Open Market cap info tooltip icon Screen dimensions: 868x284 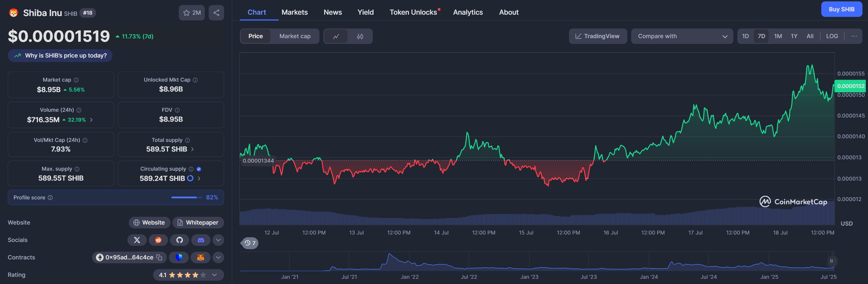pos(76,80)
